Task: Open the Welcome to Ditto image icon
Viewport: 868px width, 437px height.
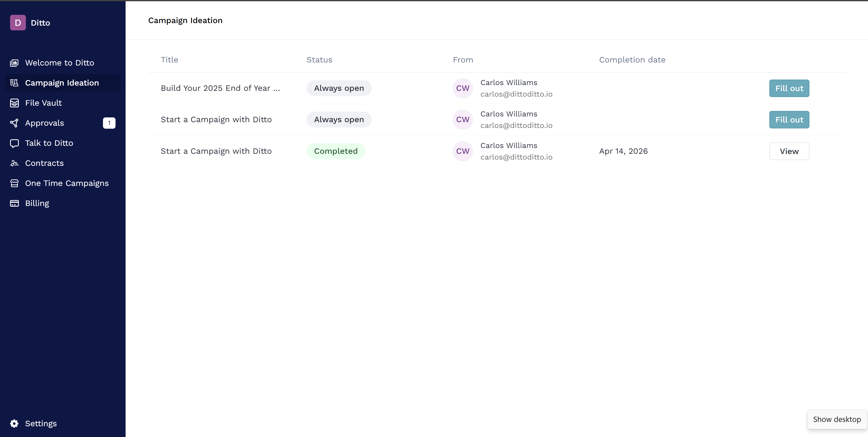Action: pyautogui.click(x=15, y=63)
